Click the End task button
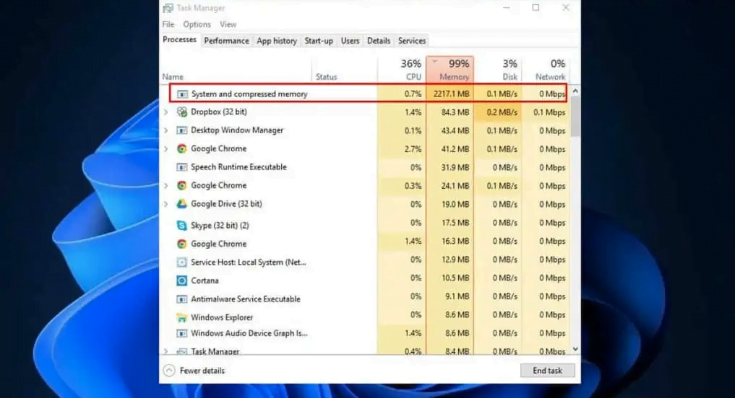 [547, 371]
